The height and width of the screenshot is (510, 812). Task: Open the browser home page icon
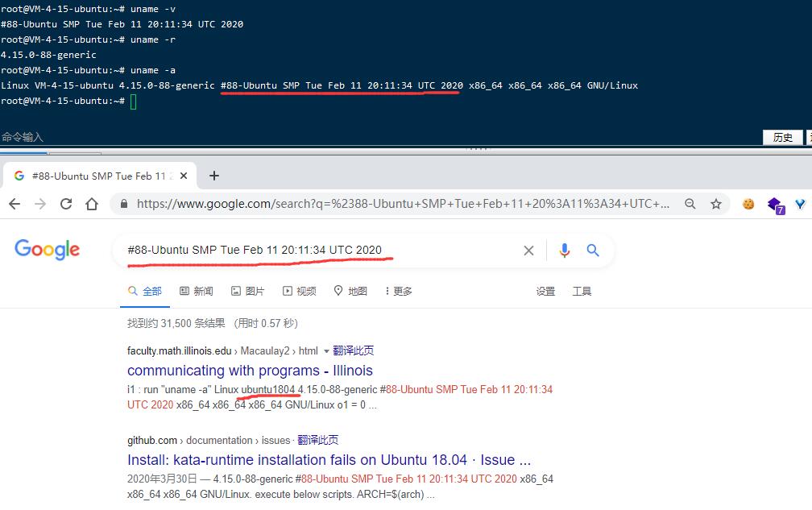[92, 204]
